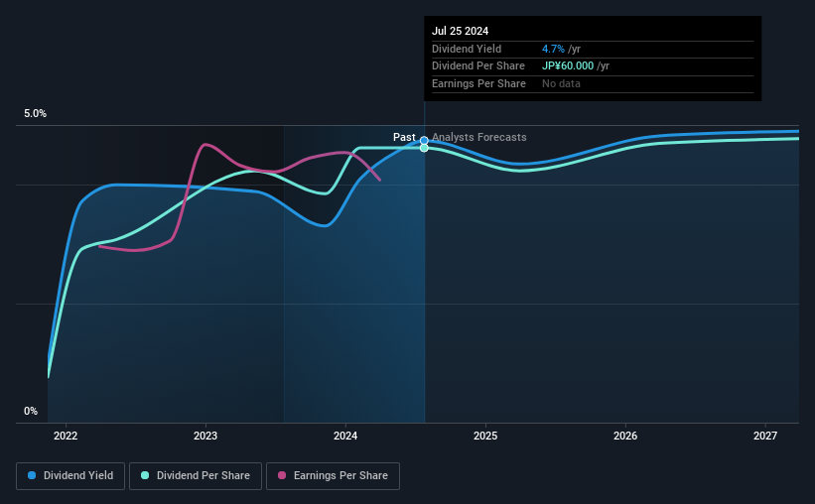Select the 2022 x-axis label
The image size is (815, 504).
(66, 436)
